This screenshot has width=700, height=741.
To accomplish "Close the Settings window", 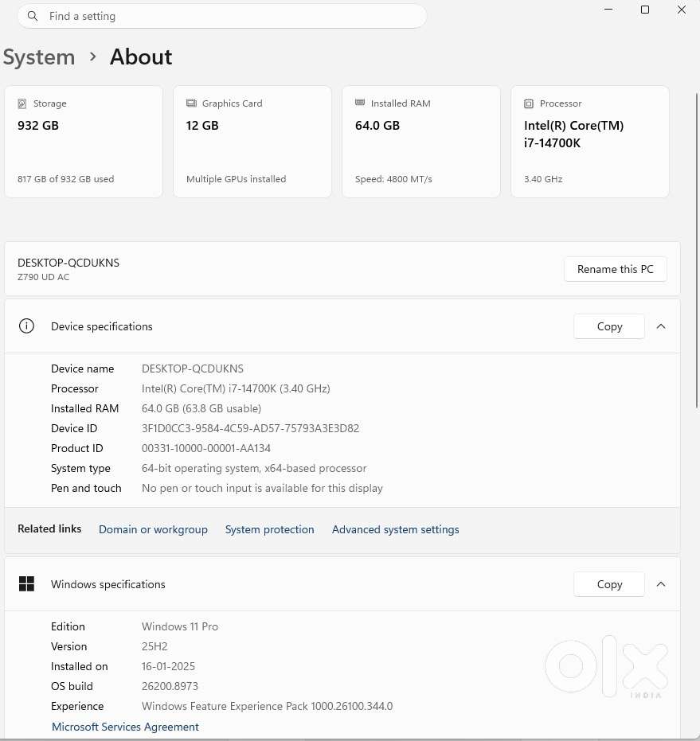I will 682,10.
